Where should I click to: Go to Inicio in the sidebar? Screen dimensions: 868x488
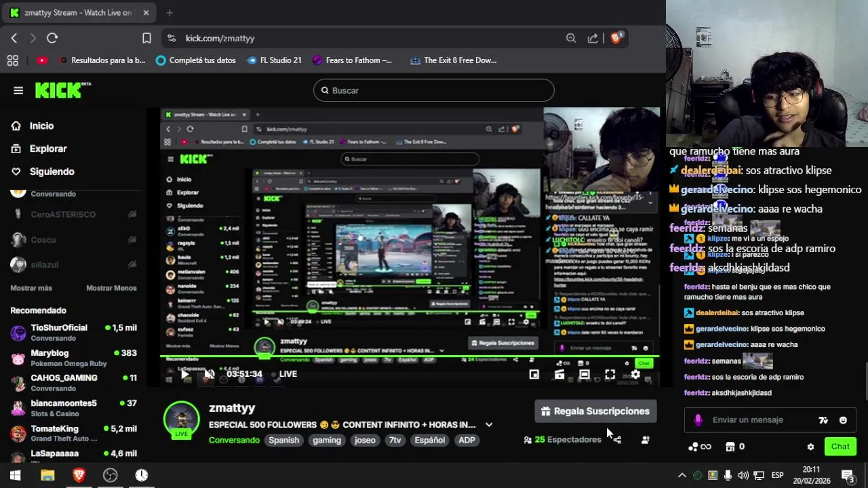(41, 126)
